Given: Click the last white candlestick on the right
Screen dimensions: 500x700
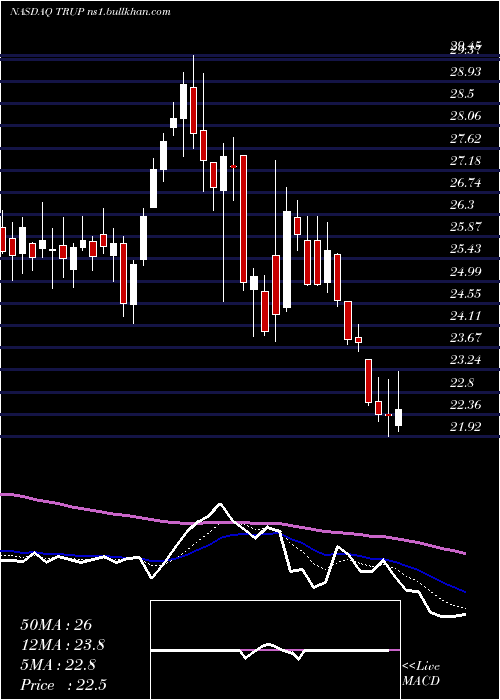Looking at the screenshot, I should [x=399, y=417].
